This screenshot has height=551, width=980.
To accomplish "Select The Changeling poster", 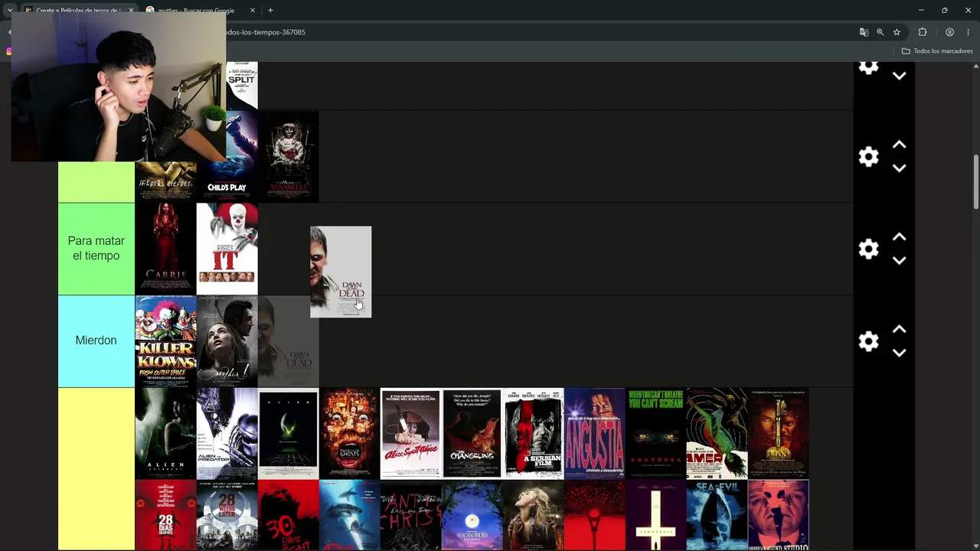I will (x=472, y=433).
